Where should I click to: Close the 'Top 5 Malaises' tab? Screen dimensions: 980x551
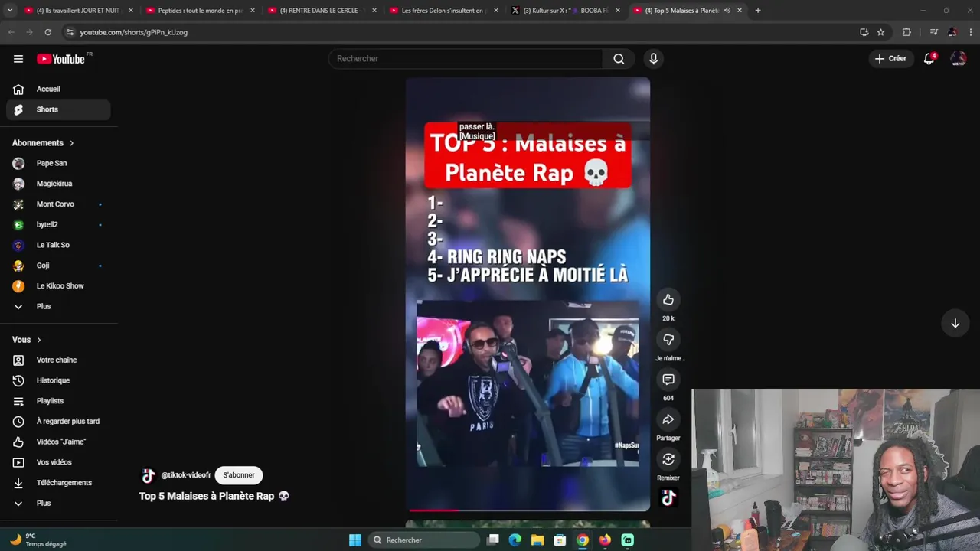[x=740, y=11]
